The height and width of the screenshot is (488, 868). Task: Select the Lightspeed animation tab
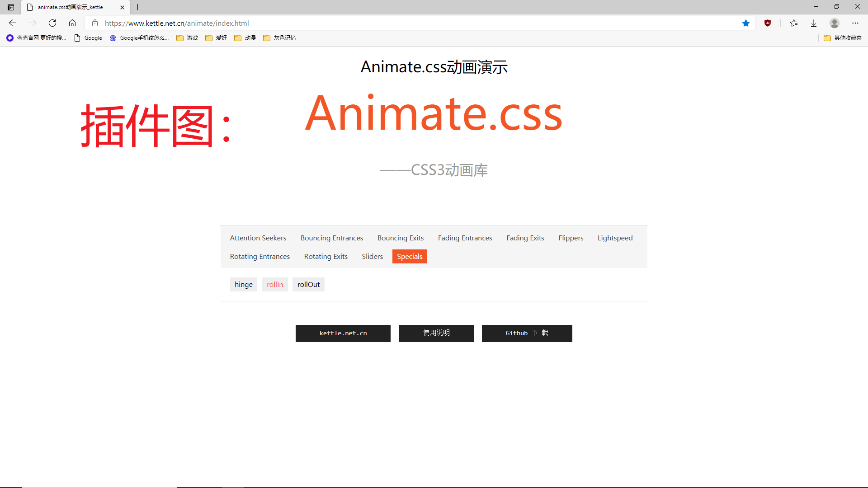point(615,238)
